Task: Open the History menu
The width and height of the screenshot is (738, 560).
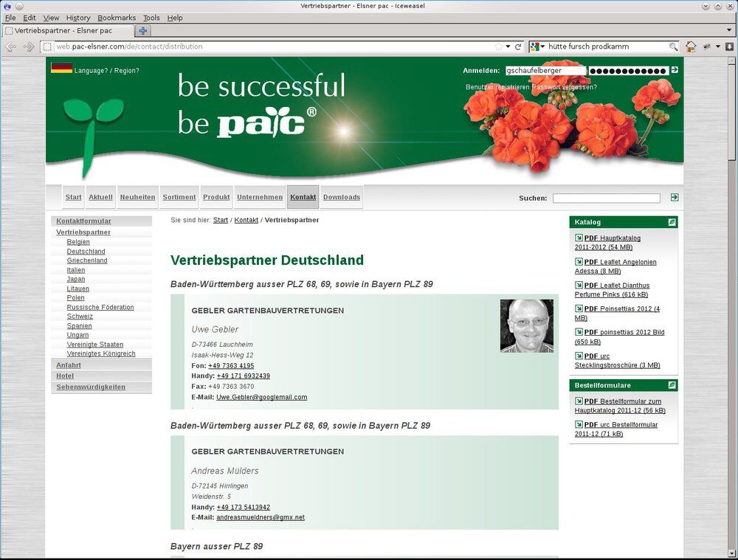Action: click(x=78, y=18)
